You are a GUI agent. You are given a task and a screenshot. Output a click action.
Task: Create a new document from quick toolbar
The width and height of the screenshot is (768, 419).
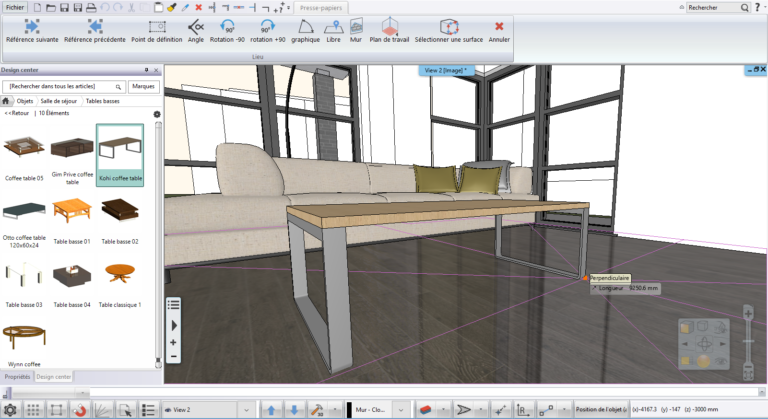37,7
